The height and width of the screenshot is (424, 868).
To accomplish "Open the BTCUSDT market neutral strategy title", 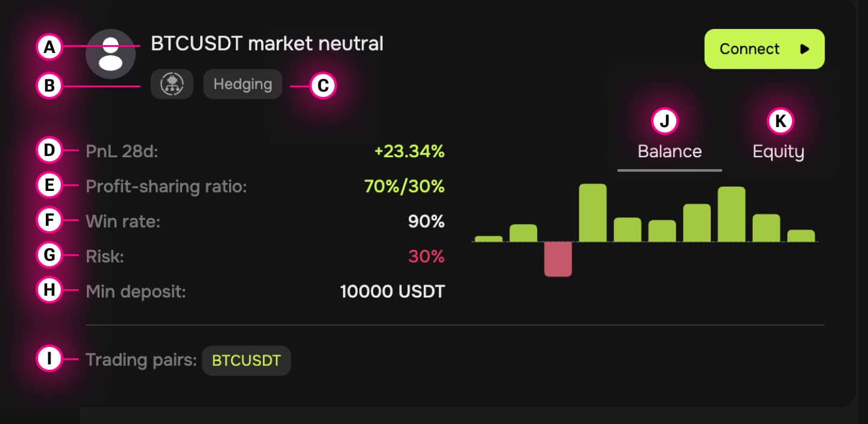I will tap(267, 44).
